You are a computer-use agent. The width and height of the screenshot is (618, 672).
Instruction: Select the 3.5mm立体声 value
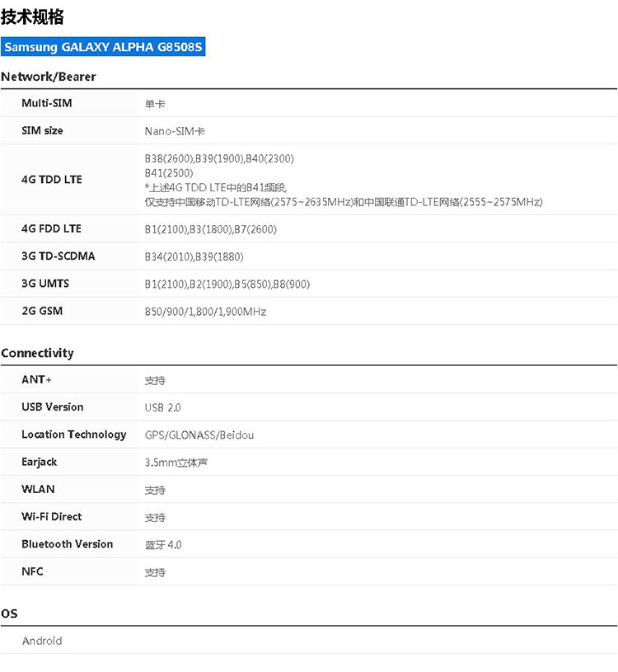(x=176, y=463)
